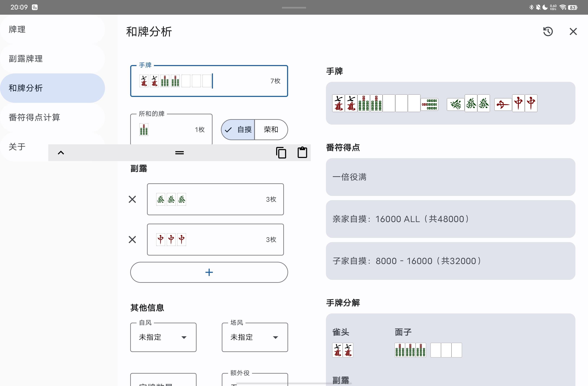Copy hand with the copy icon

pyautogui.click(x=281, y=153)
